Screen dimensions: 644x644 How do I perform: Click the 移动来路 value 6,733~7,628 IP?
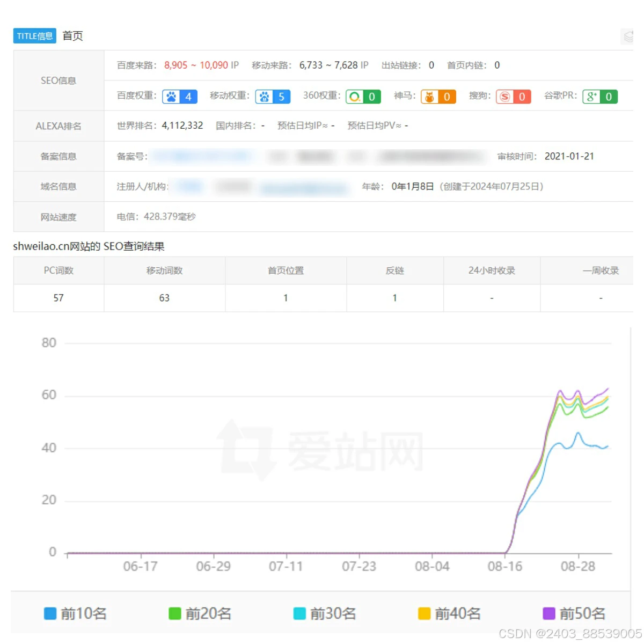point(332,65)
